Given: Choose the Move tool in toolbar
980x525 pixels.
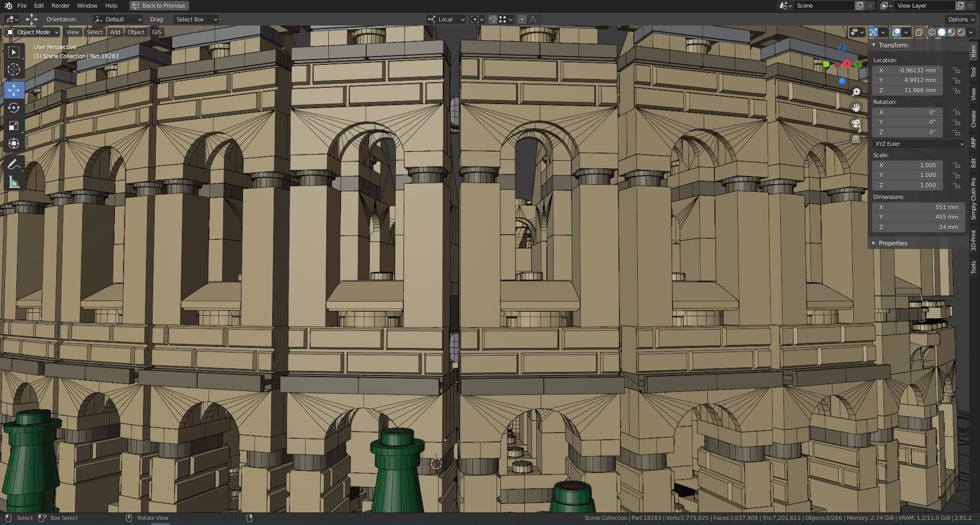Looking at the screenshot, I should (14, 90).
